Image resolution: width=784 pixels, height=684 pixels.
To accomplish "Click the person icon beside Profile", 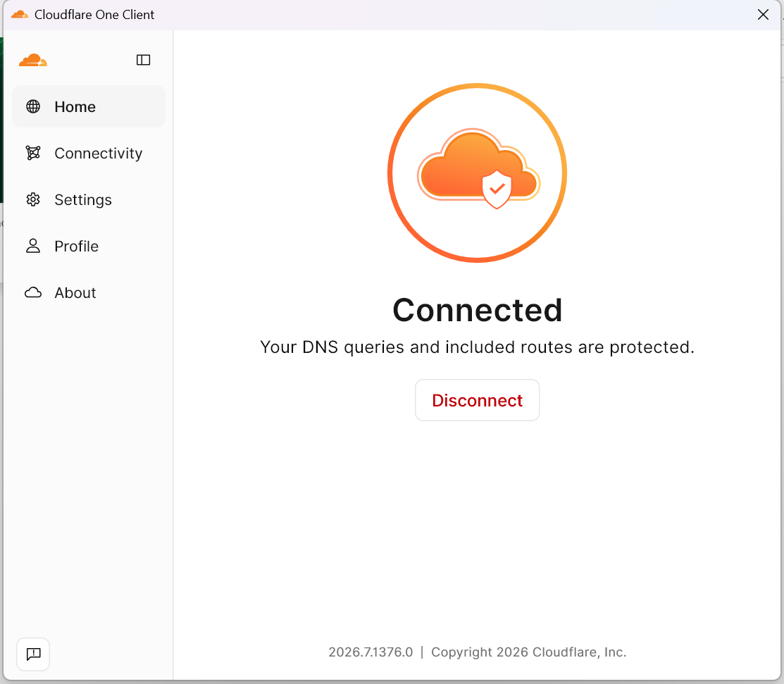I will tap(33, 246).
